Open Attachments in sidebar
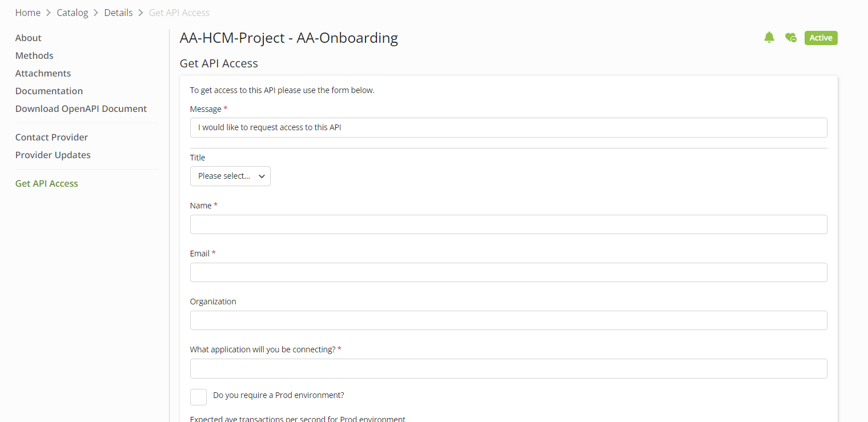 pos(43,73)
